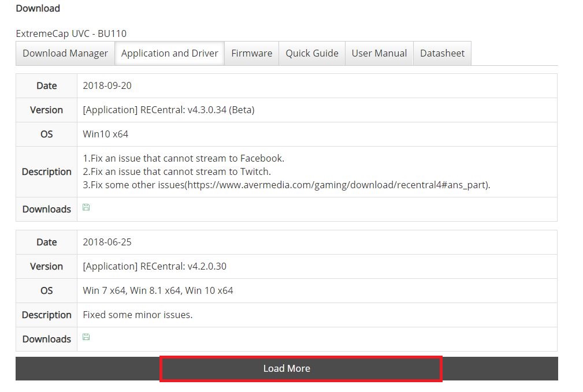Click the 2018-06-25 date cell

[107, 242]
